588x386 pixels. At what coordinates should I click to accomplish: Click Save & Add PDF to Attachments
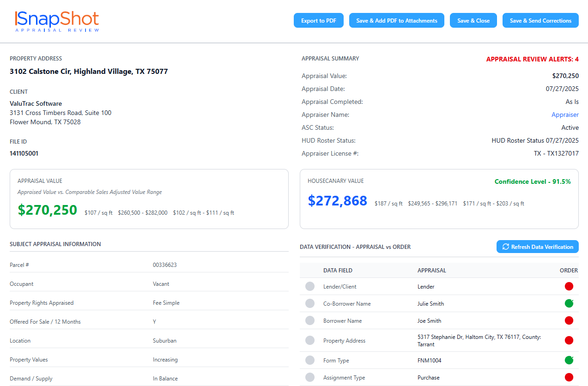tap(396, 20)
